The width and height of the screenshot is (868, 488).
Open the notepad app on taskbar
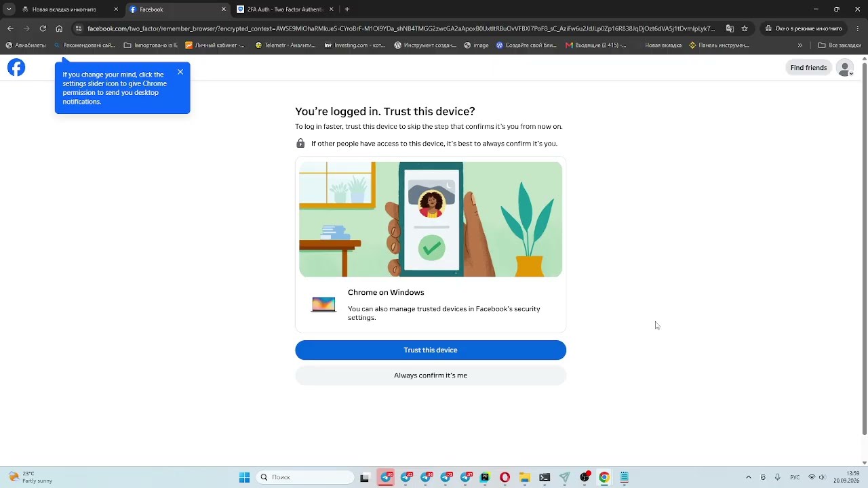(x=625, y=477)
